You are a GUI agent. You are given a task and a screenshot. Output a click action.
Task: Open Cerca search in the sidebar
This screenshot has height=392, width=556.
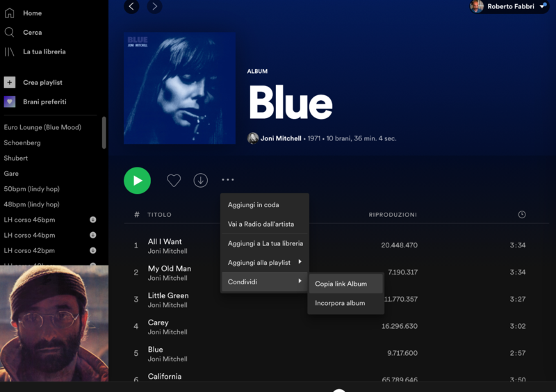[x=32, y=33]
